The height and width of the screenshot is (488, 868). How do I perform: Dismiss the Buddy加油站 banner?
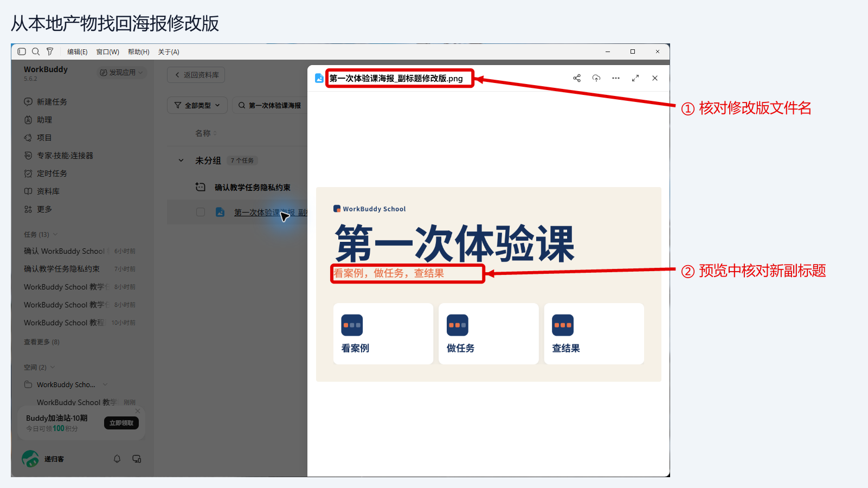point(138,411)
